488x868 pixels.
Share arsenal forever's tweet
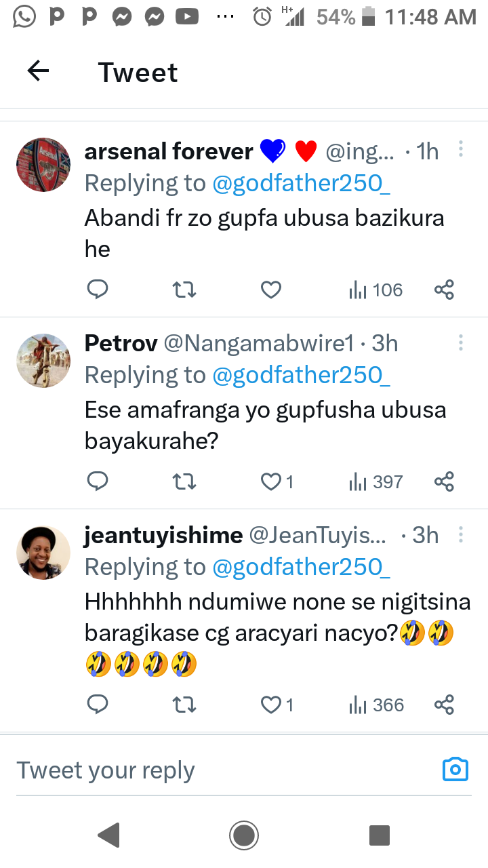[x=444, y=290]
